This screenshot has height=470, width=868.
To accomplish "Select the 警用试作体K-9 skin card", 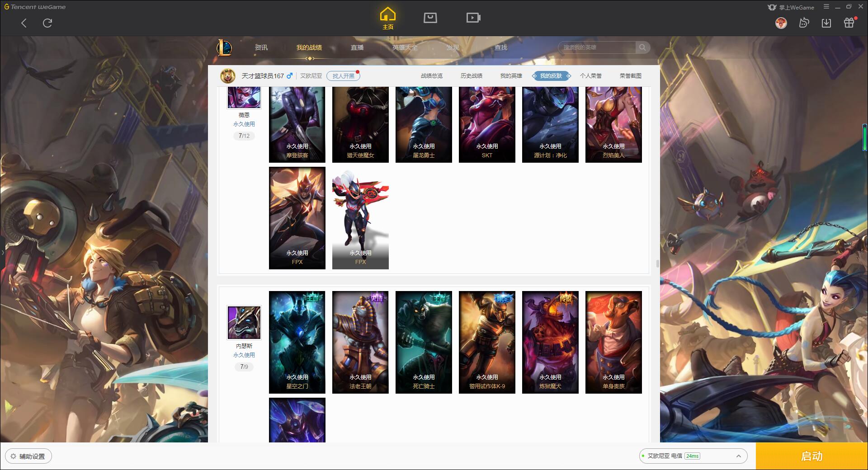I will [x=487, y=342].
